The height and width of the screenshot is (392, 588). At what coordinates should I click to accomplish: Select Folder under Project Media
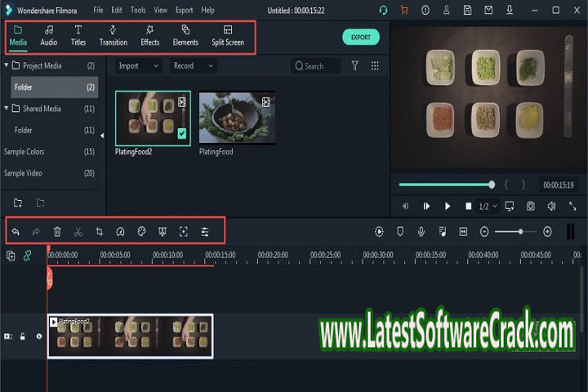55,87
